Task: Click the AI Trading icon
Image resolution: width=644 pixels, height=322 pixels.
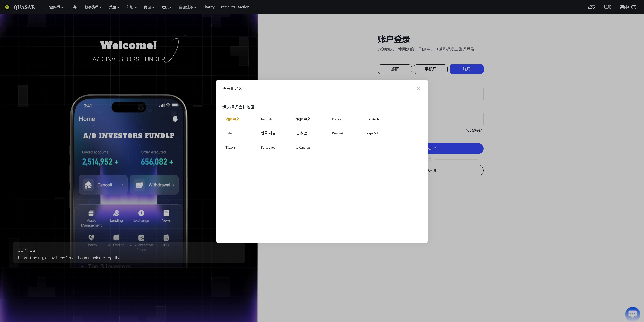Action: click(x=116, y=237)
